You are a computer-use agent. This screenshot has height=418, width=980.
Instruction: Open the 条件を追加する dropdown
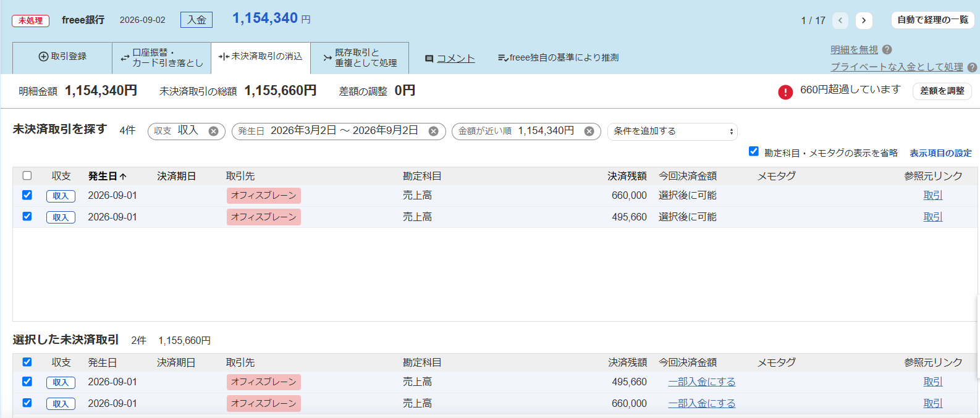[672, 132]
